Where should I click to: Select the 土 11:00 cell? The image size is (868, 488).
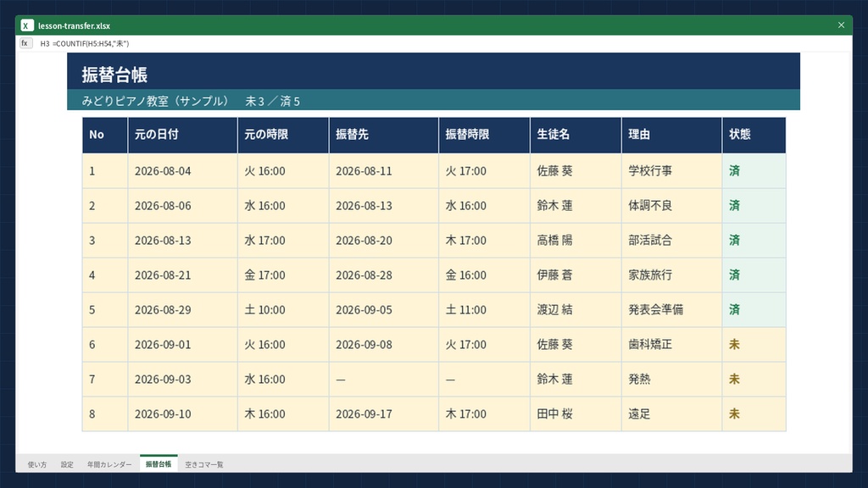pyautogui.click(x=484, y=310)
